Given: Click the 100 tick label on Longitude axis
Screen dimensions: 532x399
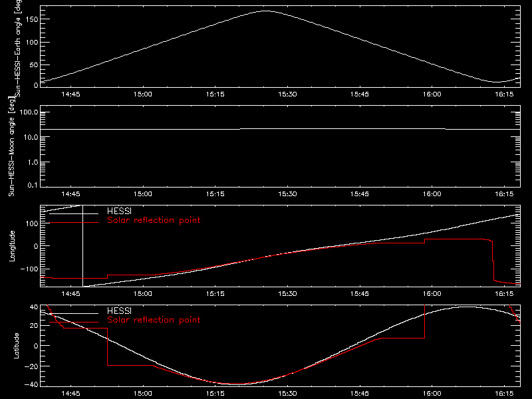Looking at the screenshot, I should [x=32, y=223].
